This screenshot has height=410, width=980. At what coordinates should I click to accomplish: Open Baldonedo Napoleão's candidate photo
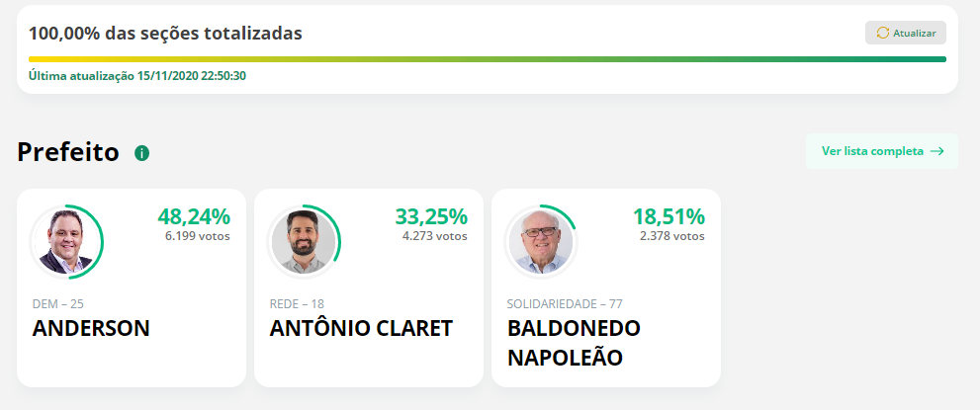(541, 241)
